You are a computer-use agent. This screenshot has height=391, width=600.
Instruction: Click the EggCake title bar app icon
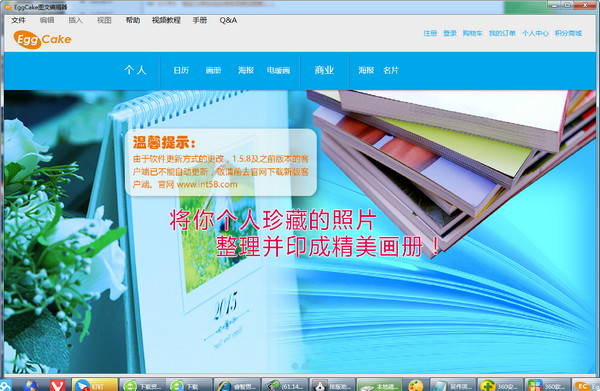(x=8, y=7)
